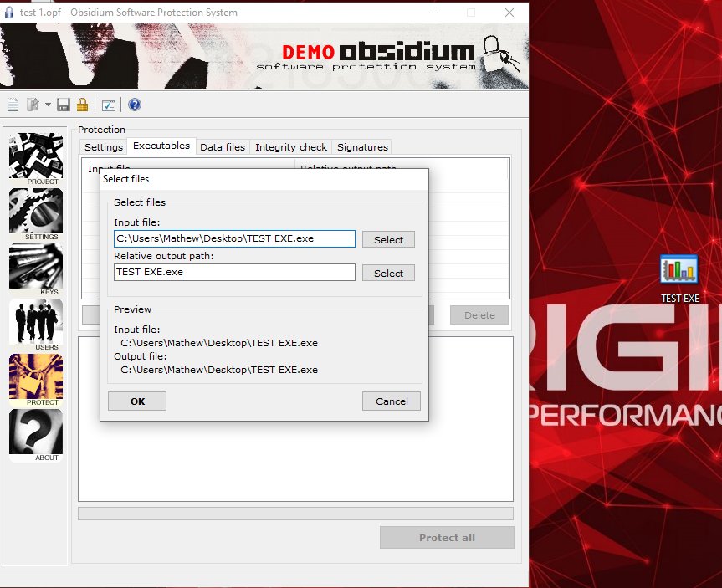
Task: Open help with the blue question mark icon
Action: tap(135, 105)
